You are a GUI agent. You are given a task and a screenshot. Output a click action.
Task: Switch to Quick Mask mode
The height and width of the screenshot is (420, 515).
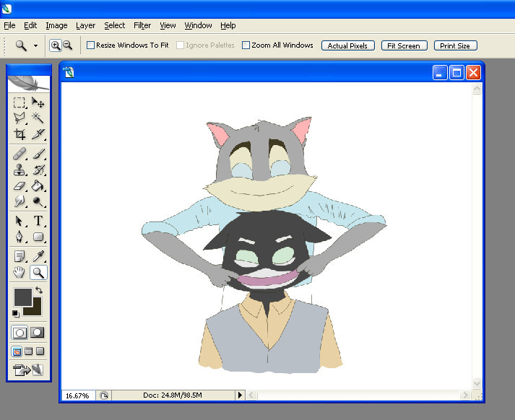[38, 333]
